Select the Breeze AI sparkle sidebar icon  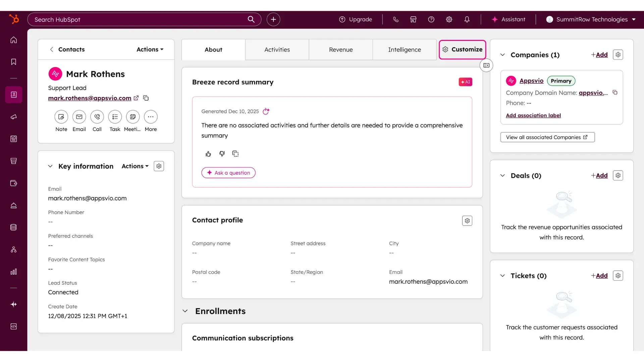pyautogui.click(x=13, y=304)
